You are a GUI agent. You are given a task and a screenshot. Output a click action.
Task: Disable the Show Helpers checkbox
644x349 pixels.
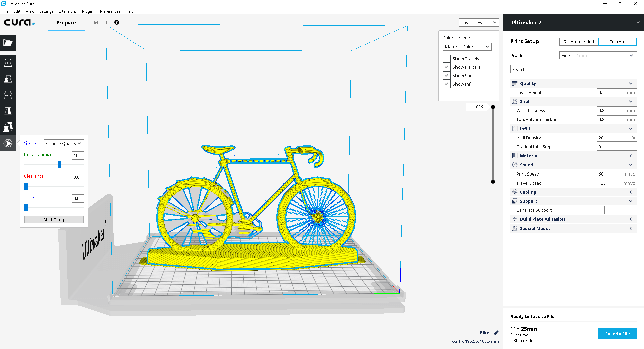tap(446, 67)
